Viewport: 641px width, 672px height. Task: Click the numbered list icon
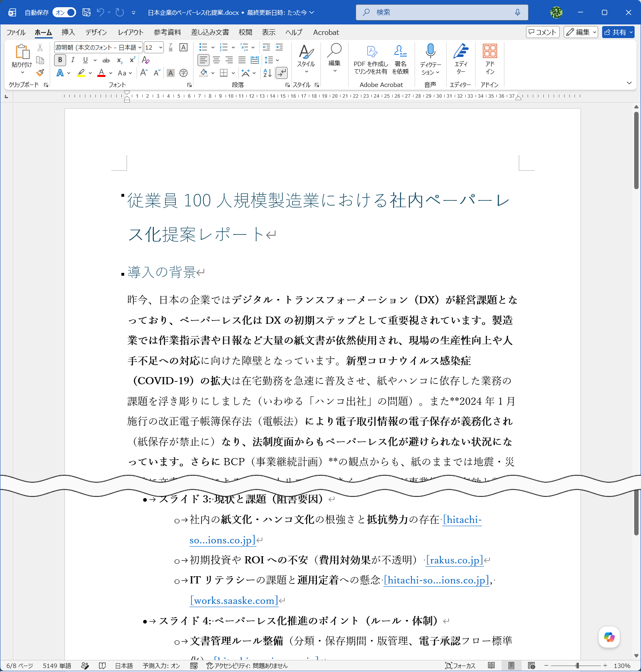224,47
